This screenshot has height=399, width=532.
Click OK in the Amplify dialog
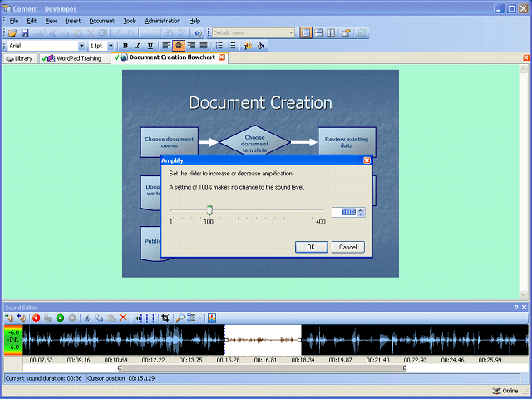point(311,247)
